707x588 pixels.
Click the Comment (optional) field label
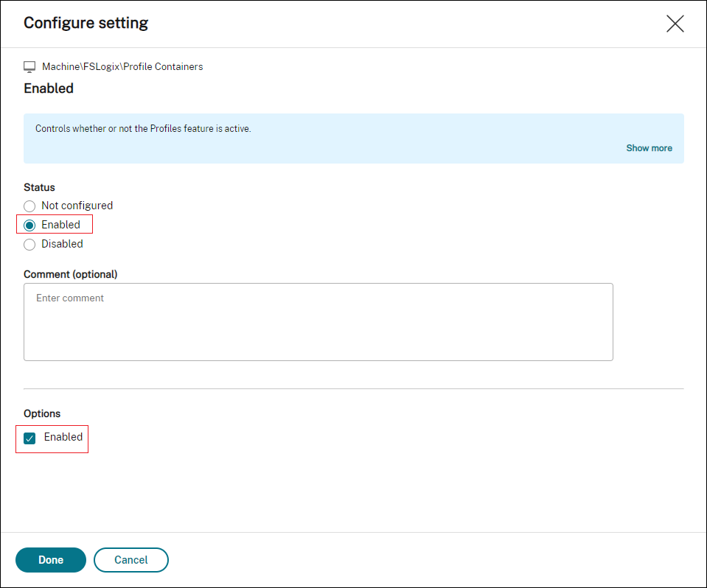coord(70,274)
